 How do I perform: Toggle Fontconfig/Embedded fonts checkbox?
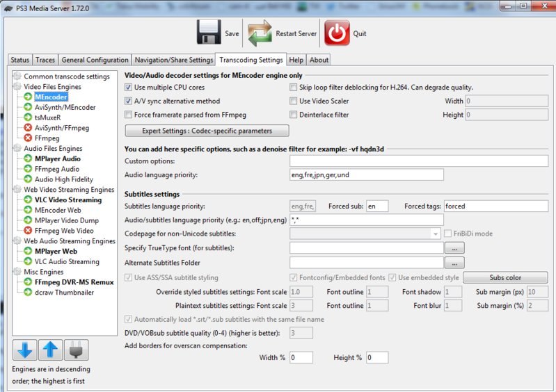(293, 277)
